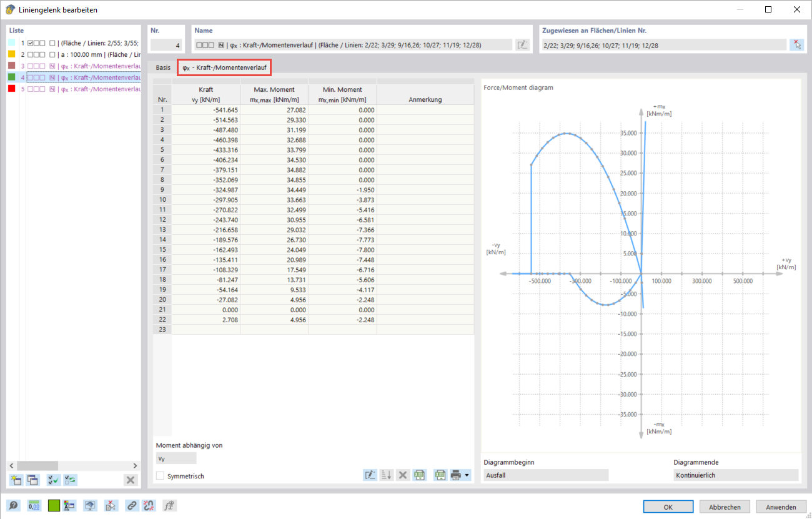The image size is (812, 519).
Task: Click the Name text field
Action: click(353, 44)
